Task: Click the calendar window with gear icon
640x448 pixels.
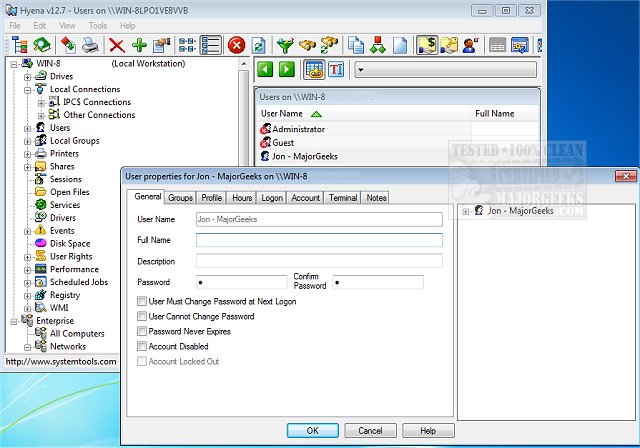Action: pyautogui.click(x=520, y=45)
